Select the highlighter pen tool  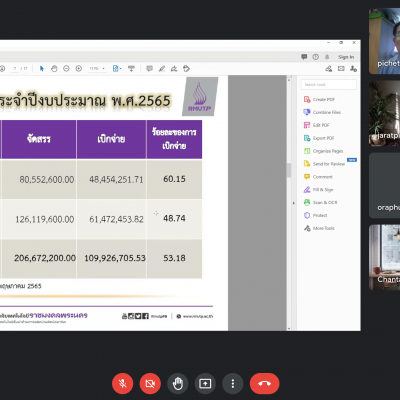pyautogui.click(x=162, y=69)
